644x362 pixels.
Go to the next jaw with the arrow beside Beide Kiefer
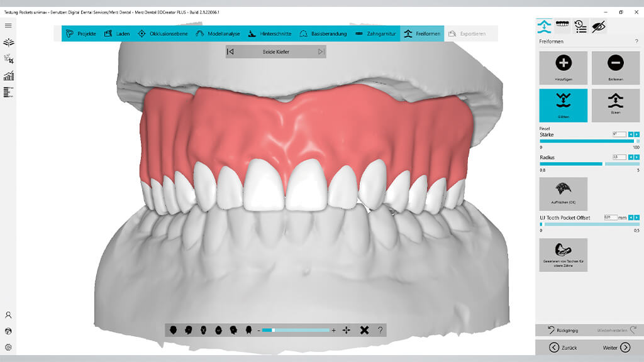click(x=321, y=52)
